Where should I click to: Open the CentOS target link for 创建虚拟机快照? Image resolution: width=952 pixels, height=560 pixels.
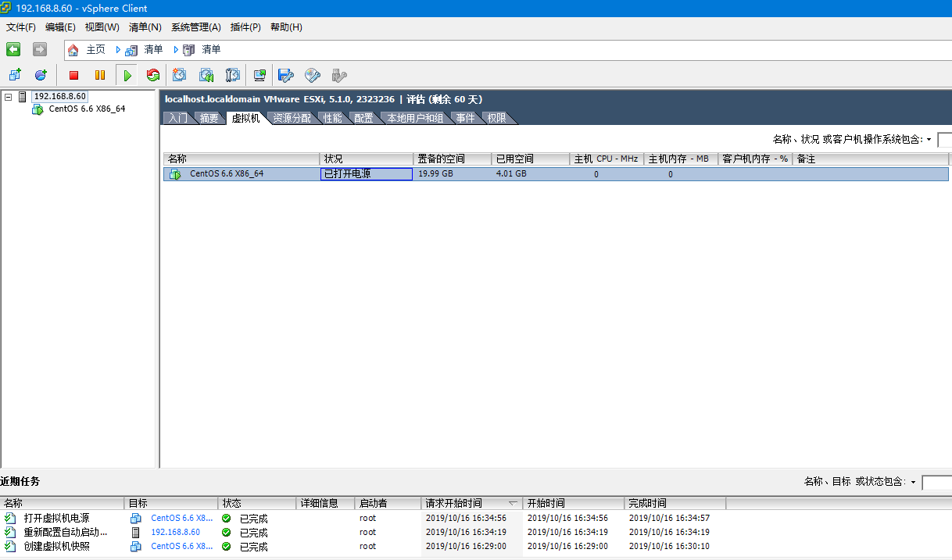[x=181, y=546]
